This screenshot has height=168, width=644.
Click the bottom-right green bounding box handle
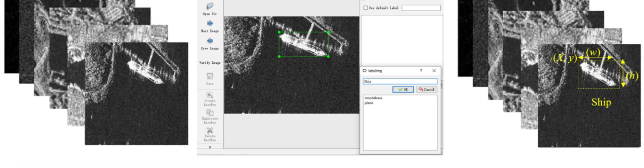pyautogui.click(x=328, y=56)
